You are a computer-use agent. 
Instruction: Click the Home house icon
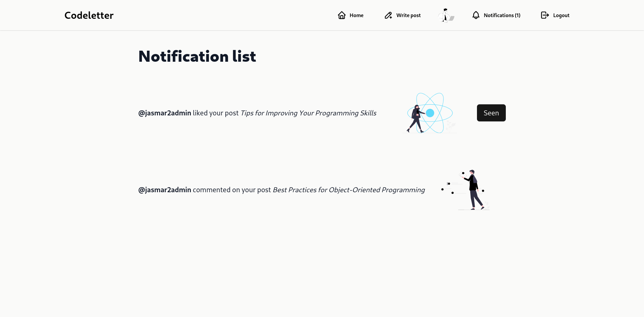click(x=342, y=15)
